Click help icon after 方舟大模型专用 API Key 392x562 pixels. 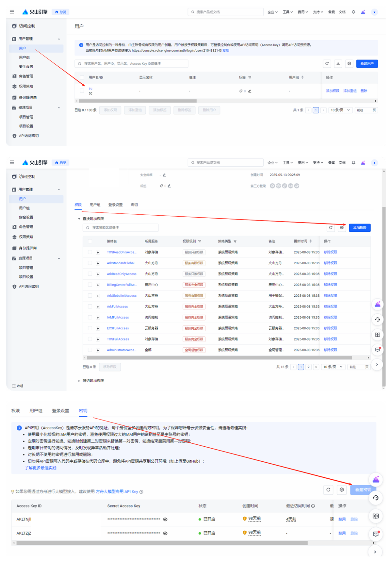[x=141, y=492]
